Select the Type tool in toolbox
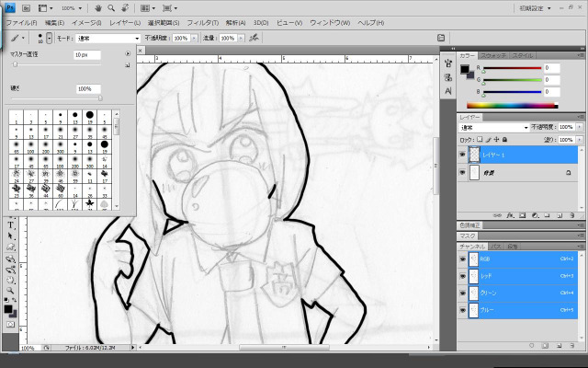Image resolution: width=588 pixels, height=368 pixels. tap(10, 224)
